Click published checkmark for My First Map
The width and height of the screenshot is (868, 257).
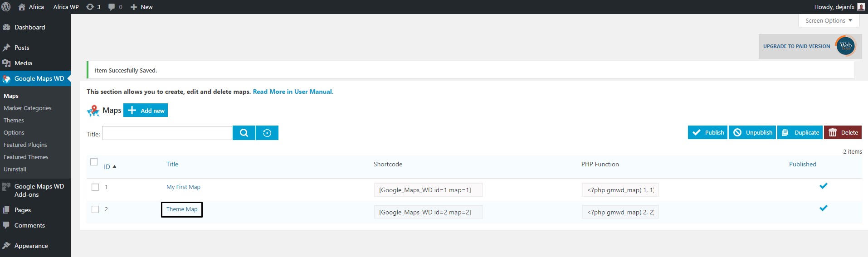pyautogui.click(x=823, y=186)
